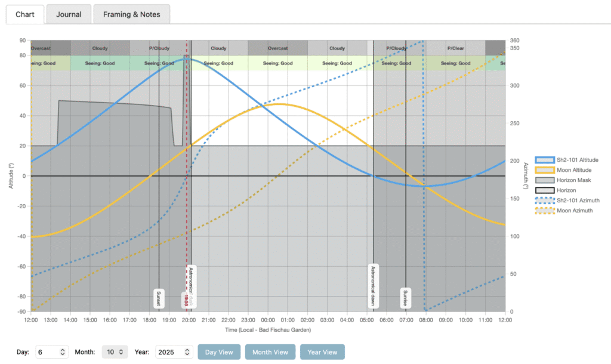Select the Chart tab
The image size is (611, 364).
click(25, 14)
